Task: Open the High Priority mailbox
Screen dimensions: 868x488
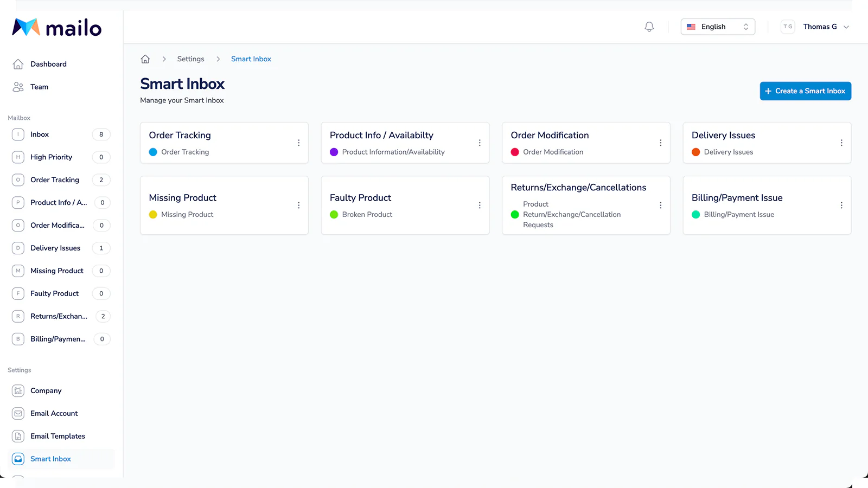Action: (61, 157)
